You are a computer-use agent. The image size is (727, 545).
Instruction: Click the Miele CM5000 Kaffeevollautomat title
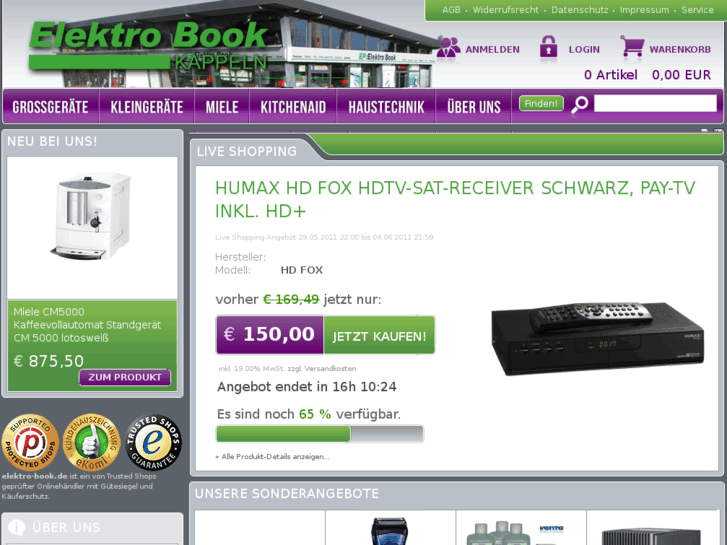tap(87, 325)
